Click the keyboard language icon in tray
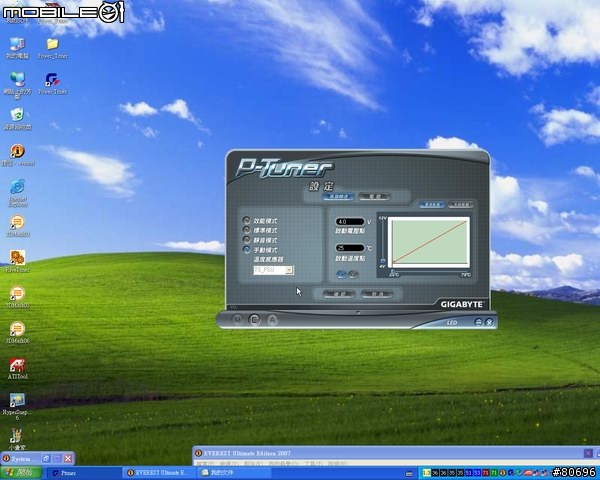 coord(409,473)
